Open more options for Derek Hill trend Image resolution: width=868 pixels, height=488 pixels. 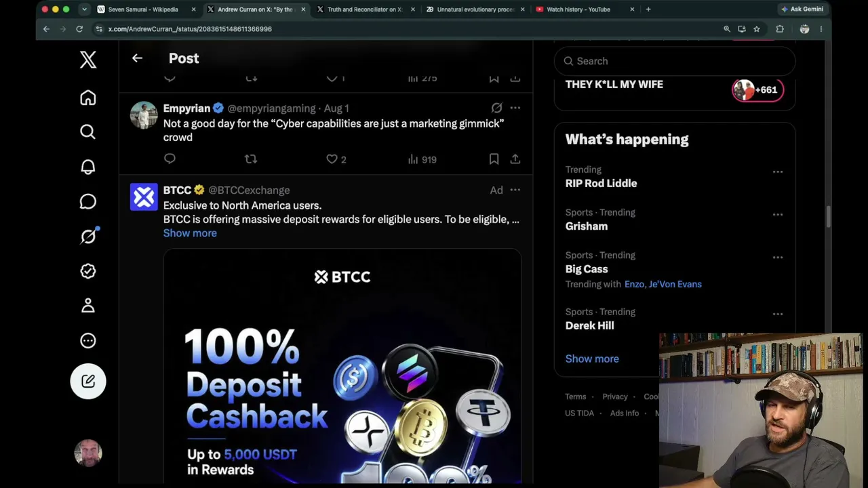778,314
